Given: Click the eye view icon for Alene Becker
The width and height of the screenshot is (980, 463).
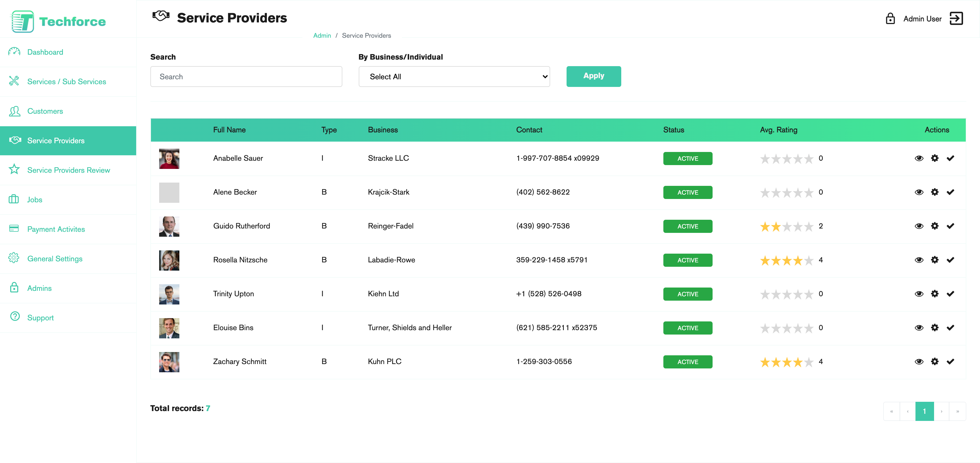Looking at the screenshot, I should 919,192.
